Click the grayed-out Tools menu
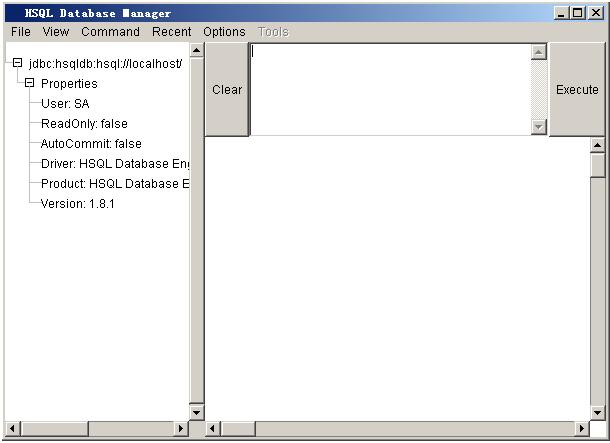The height and width of the screenshot is (443, 610). coord(273,32)
